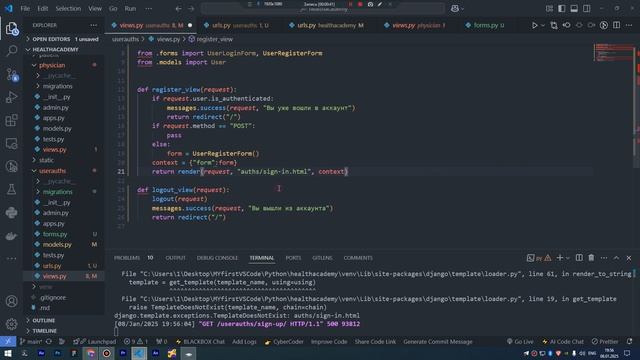This screenshot has width=640, height=360.
Task: Open models.py under userauths folder
Action: (x=57, y=244)
